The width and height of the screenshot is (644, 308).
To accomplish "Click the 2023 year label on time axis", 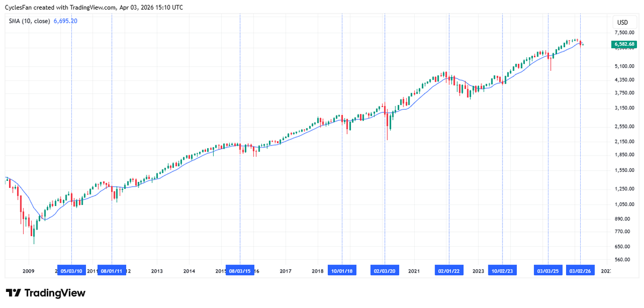I will 478,272.
